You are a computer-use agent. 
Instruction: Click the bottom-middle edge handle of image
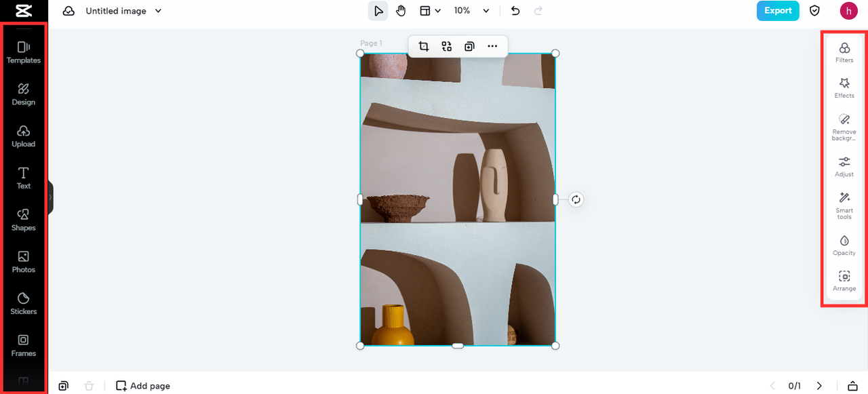point(458,346)
